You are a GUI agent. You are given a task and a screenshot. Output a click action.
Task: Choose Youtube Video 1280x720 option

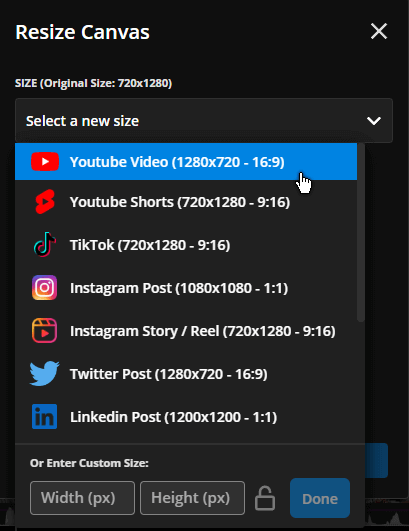pyautogui.click(x=186, y=162)
